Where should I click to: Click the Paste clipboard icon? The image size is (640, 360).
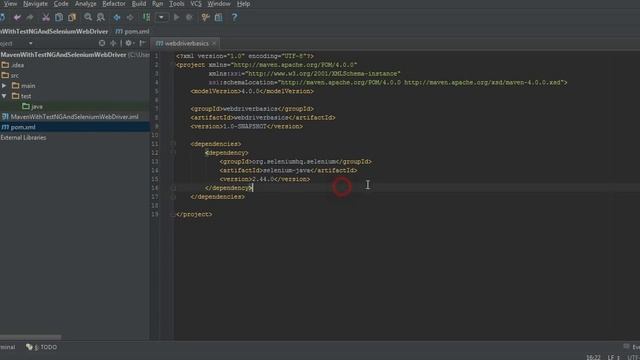click(72, 18)
